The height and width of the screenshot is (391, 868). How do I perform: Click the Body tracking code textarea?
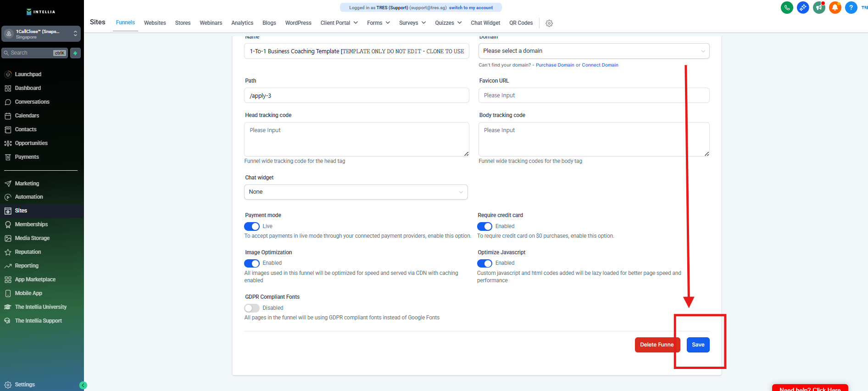tap(594, 139)
